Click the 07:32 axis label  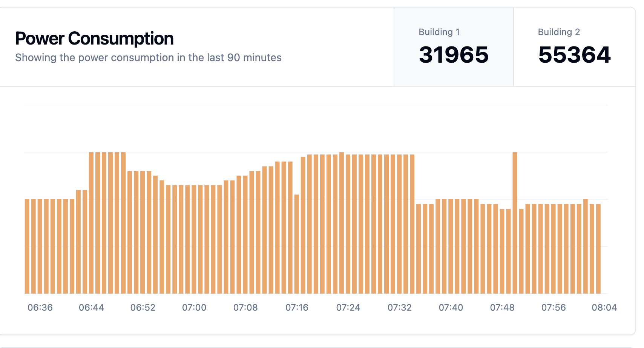pos(400,308)
